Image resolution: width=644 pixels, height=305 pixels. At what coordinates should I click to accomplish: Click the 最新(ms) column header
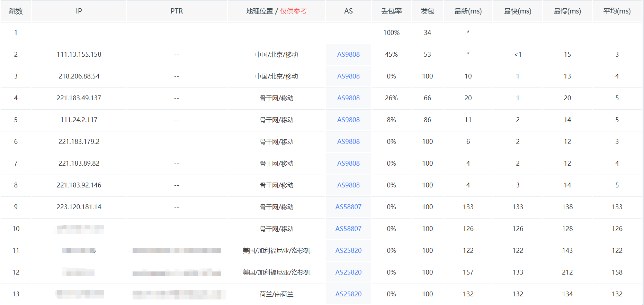(468, 11)
